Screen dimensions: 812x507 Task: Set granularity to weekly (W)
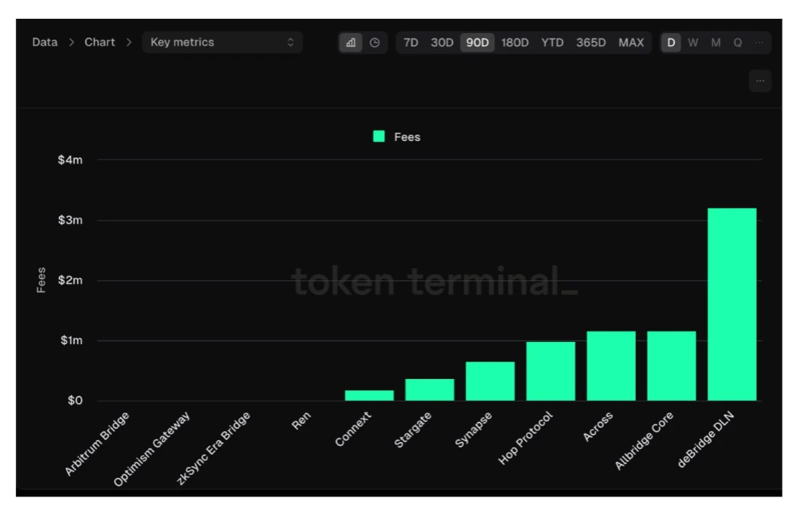tap(693, 43)
